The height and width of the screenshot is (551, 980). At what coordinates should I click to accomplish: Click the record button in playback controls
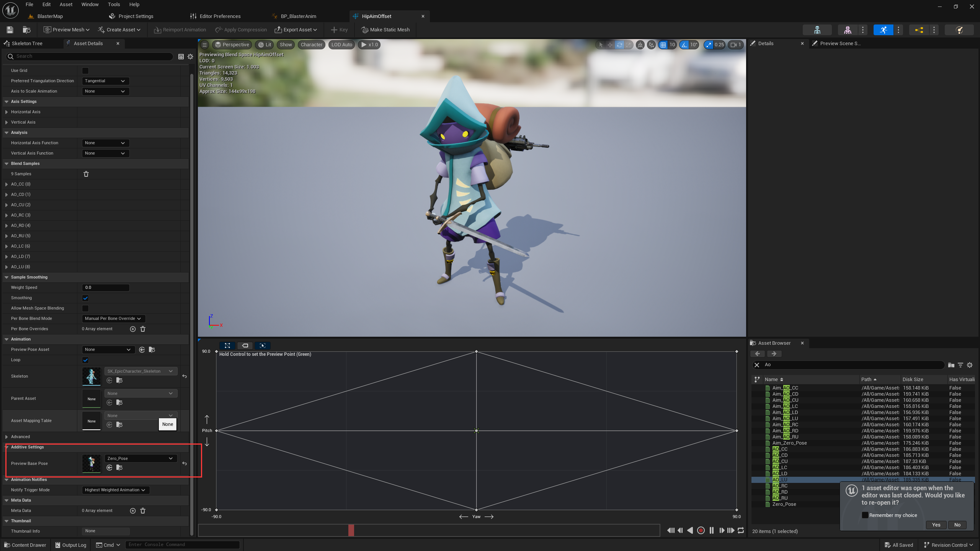(701, 530)
